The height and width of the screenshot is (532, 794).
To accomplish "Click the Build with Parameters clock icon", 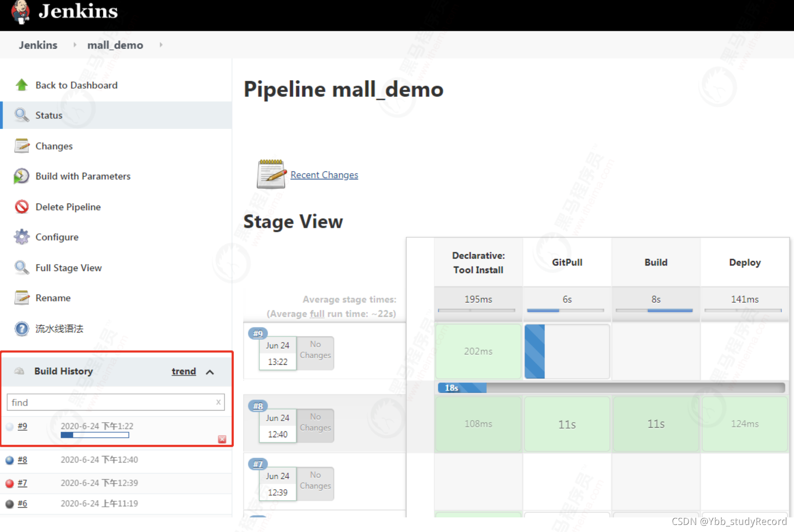I will click(21, 176).
